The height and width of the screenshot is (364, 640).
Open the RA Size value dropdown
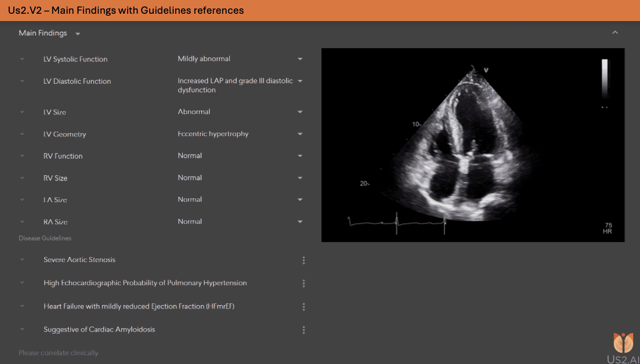coord(299,221)
